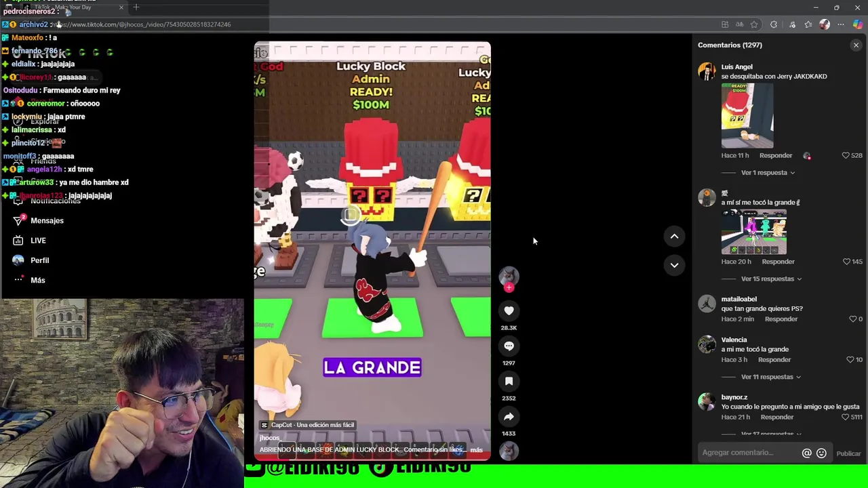
Task: Reply to baynor.z's comment
Action: [777, 417]
